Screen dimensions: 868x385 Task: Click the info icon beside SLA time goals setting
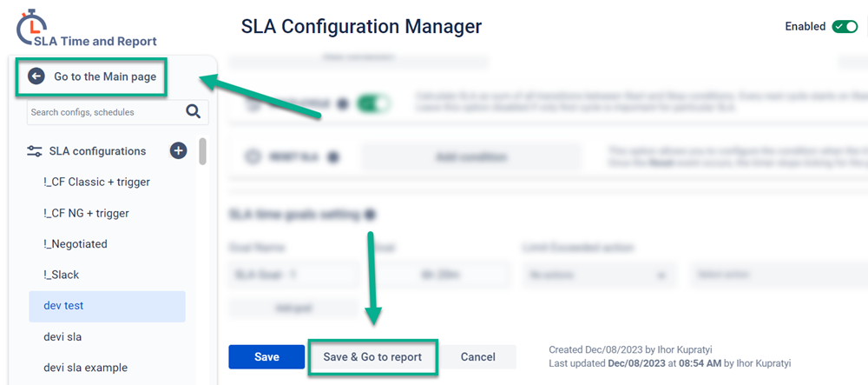coord(370,215)
